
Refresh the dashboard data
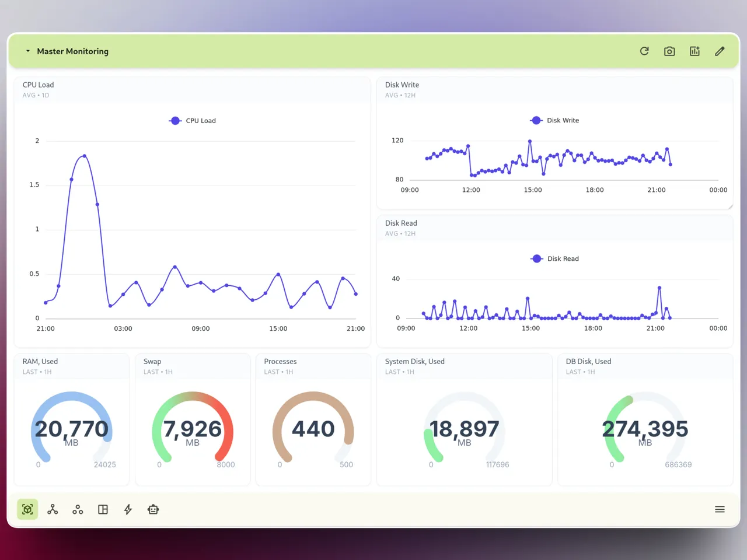(644, 51)
